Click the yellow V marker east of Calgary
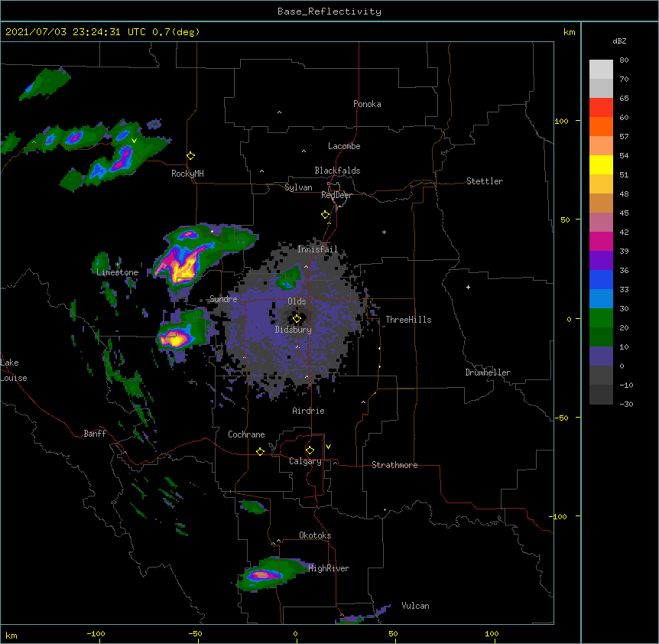 pos(328,447)
